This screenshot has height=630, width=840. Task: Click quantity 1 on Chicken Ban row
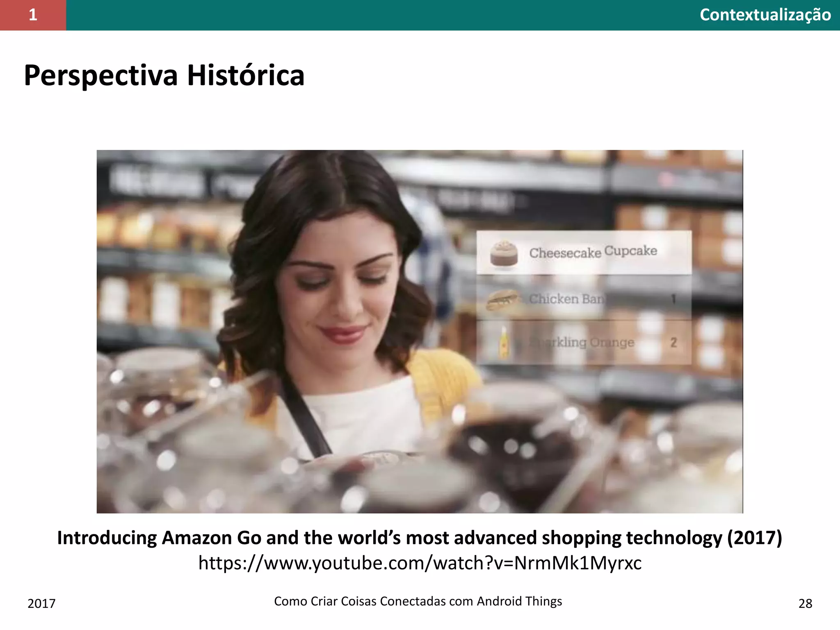click(x=673, y=299)
